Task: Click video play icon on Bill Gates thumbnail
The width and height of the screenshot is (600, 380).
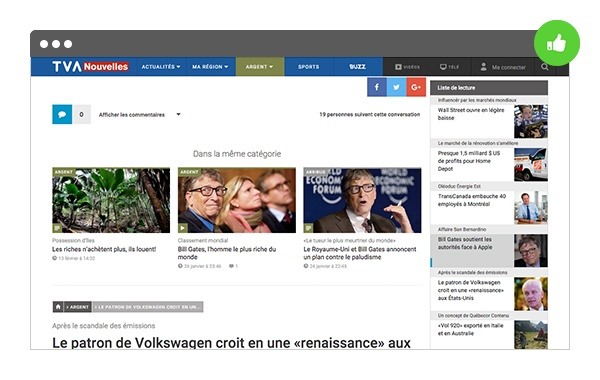Action: click(x=183, y=228)
